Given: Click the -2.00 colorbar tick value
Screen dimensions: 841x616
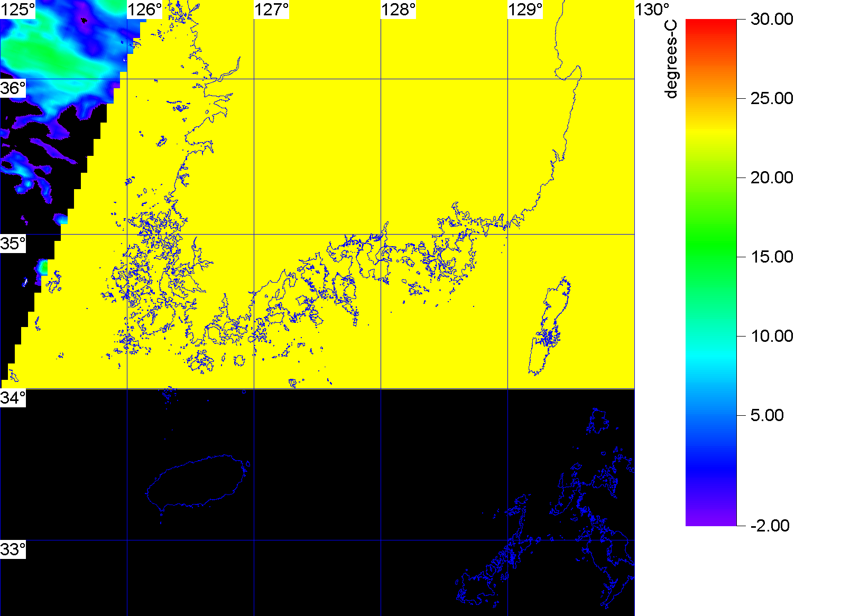Looking at the screenshot, I should tap(770, 525).
